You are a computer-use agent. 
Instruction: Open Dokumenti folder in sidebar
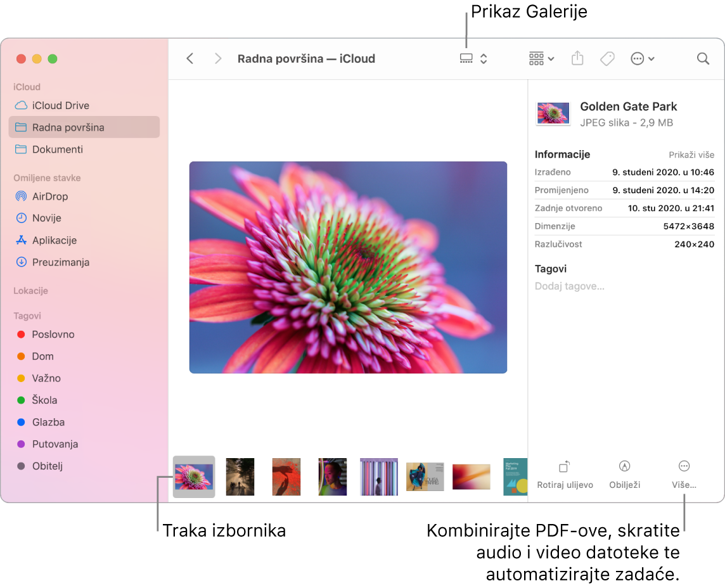pos(57,150)
